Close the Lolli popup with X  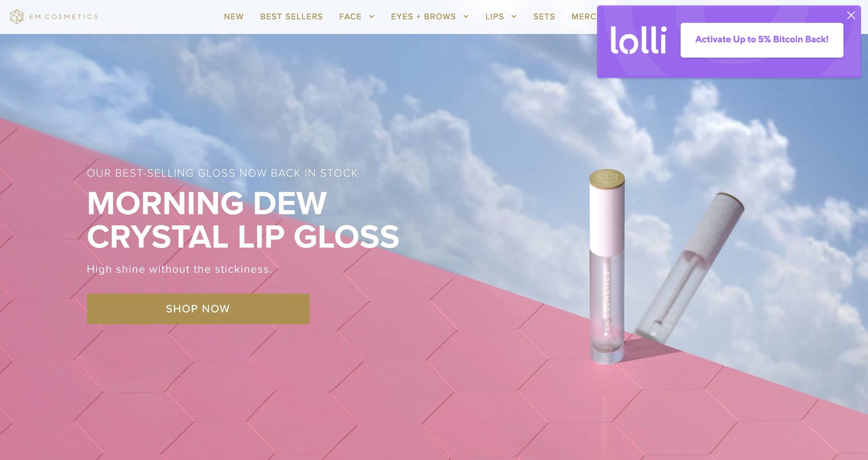pos(851,15)
